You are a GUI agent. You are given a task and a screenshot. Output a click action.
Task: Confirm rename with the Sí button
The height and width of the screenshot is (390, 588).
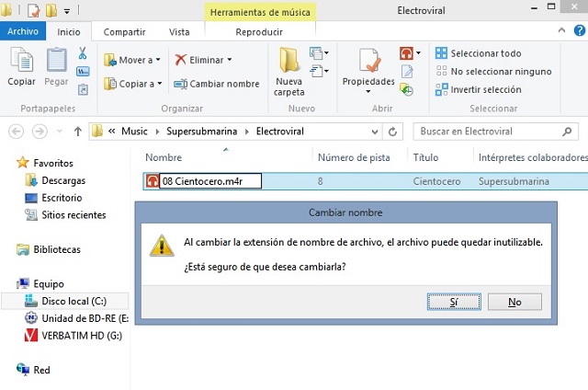[x=454, y=302]
